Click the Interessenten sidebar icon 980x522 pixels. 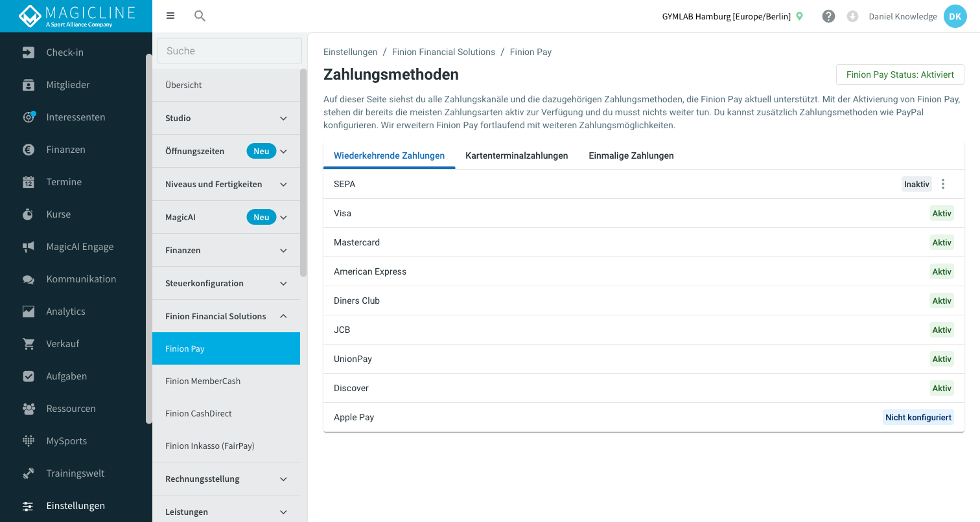click(29, 117)
